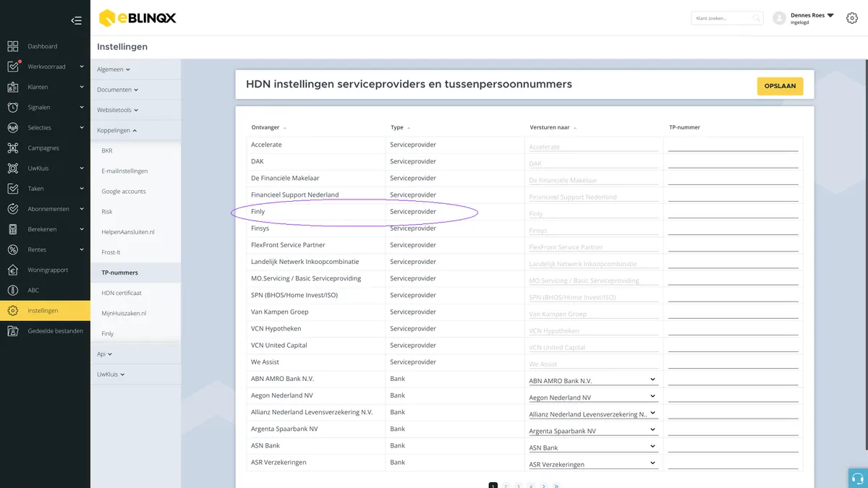The image size is (868, 488).
Task: Sort the table by Versturen naar header
Action: tap(553, 127)
